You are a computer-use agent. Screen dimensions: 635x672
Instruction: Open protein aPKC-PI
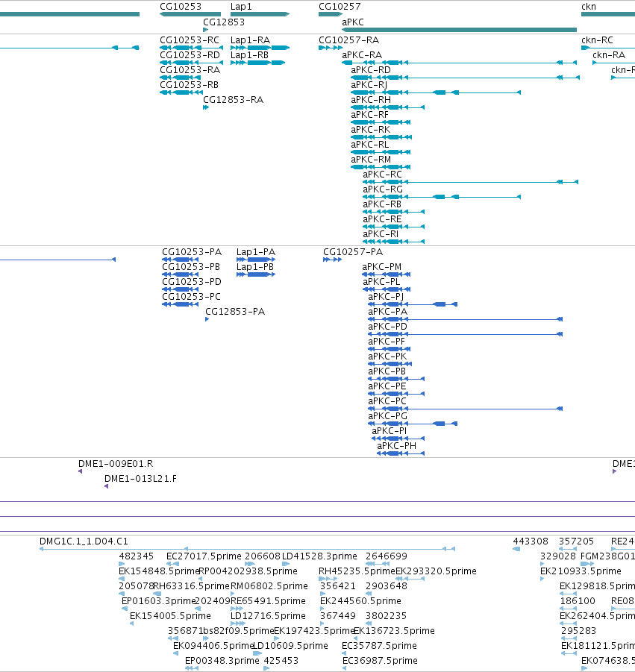point(390,430)
